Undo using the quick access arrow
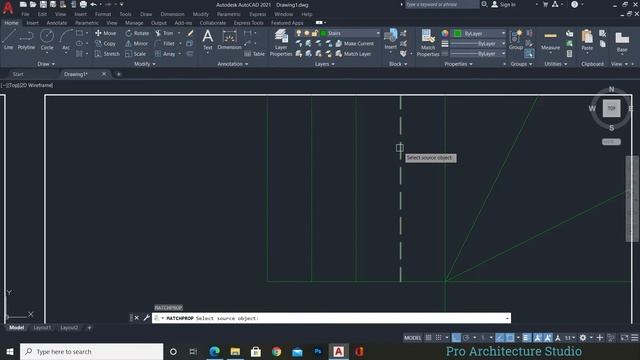Image resolution: width=640 pixels, height=360 pixels. [93, 4]
